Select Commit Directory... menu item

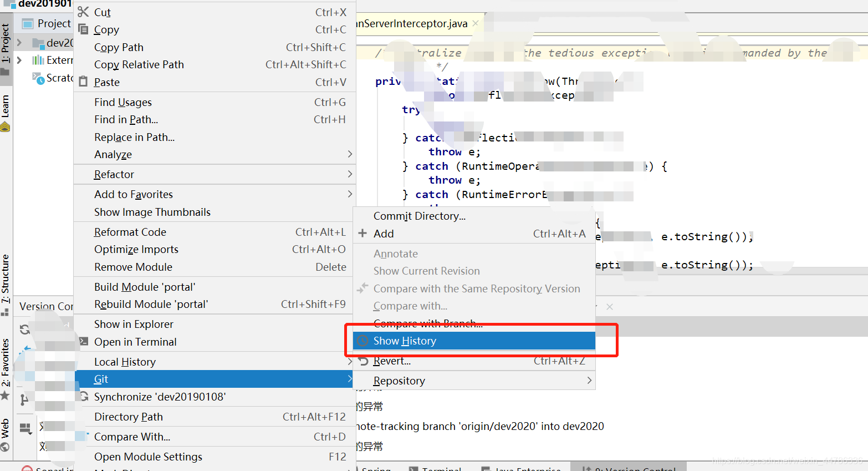click(474, 216)
